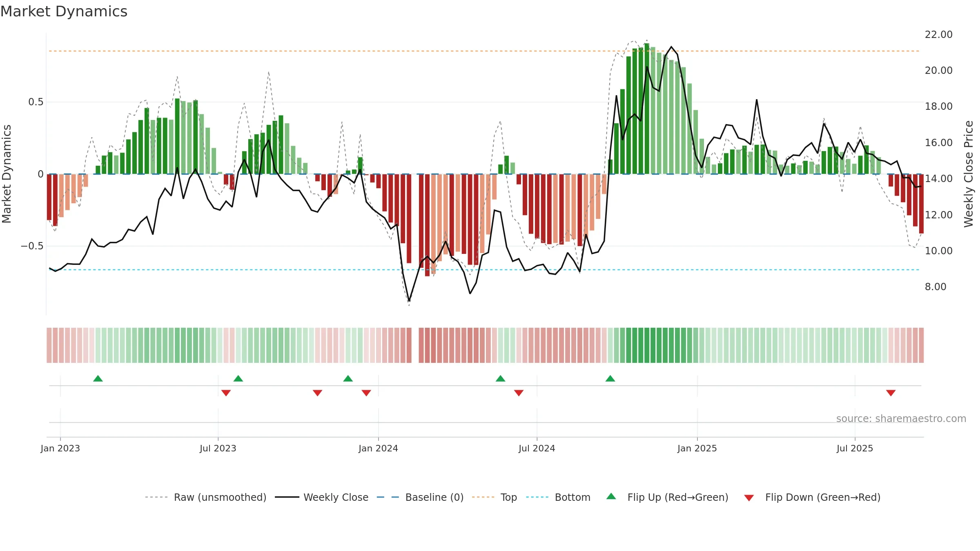This screenshot has width=980, height=551.
Task: Click the source: sharemaestro.com credit
Action: click(901, 418)
